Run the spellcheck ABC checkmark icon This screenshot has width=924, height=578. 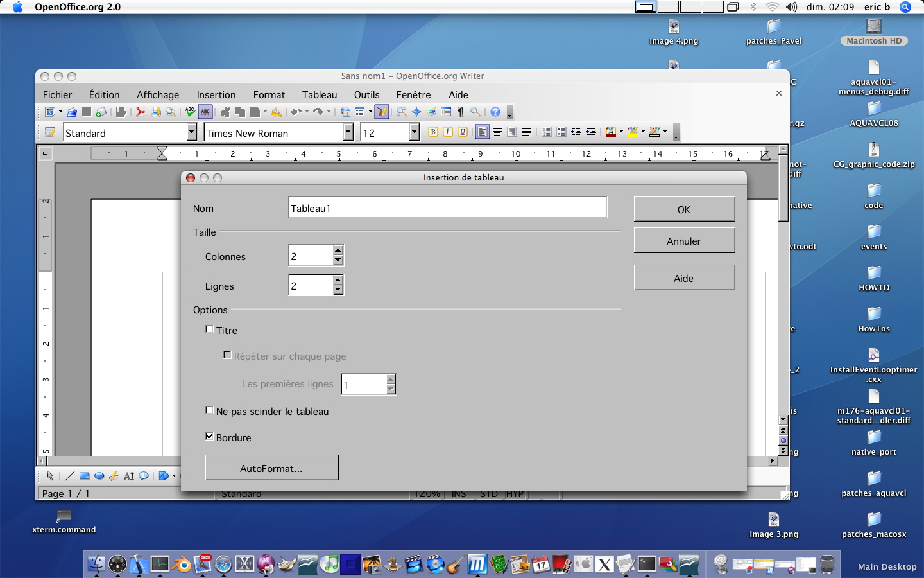click(191, 112)
